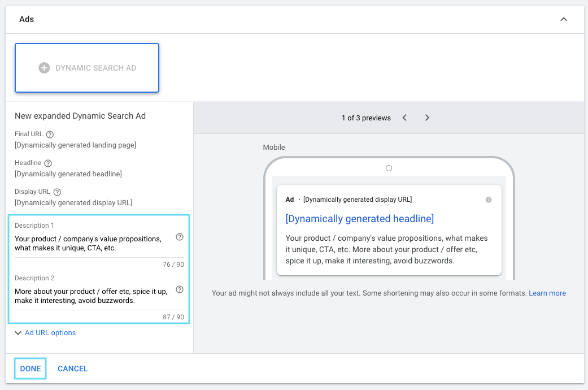This screenshot has width=588, height=390.
Task: Show the previous ad preview
Action: coord(404,118)
